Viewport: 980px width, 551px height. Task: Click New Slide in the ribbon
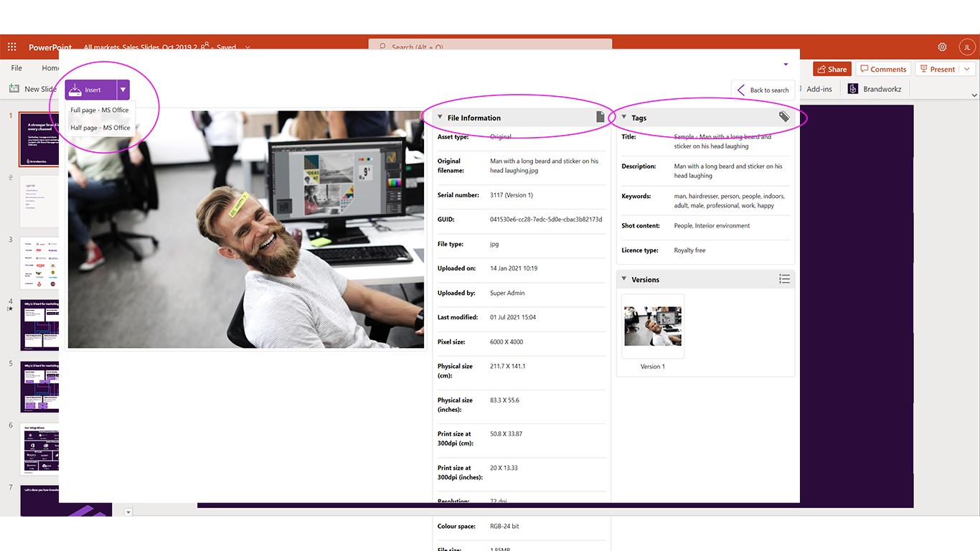[33, 89]
